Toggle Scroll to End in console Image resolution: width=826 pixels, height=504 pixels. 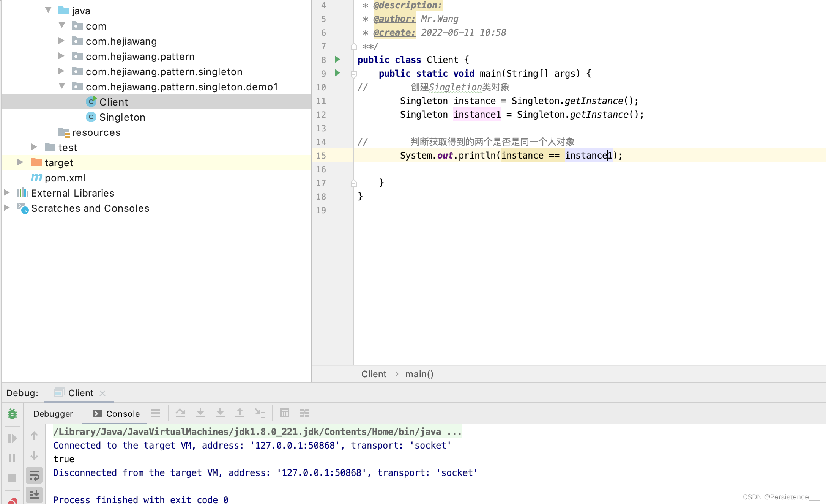coord(34,495)
